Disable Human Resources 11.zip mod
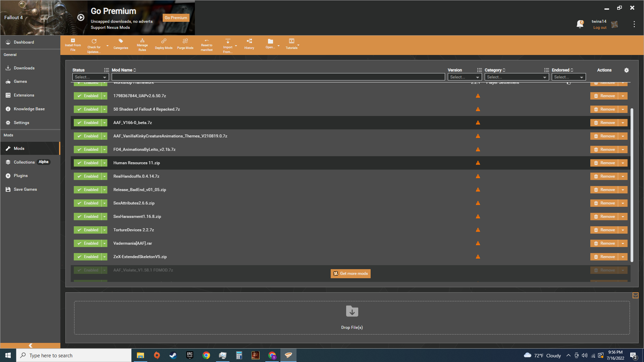 (x=88, y=163)
